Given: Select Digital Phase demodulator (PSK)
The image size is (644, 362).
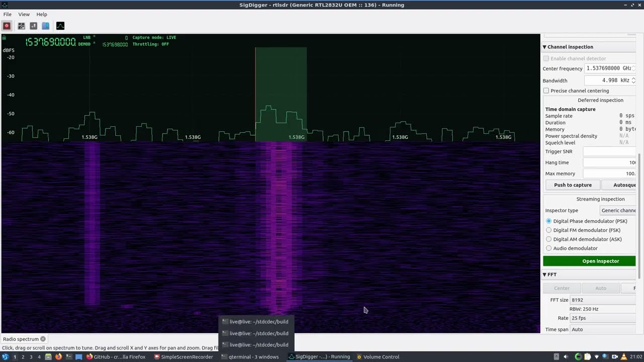Looking at the screenshot, I should pos(548,221).
